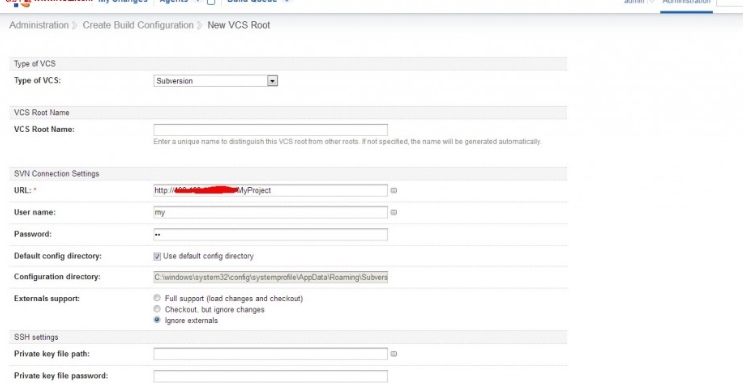Select the Ignore externals radio button
The height and width of the screenshot is (383, 743).
[157, 320]
